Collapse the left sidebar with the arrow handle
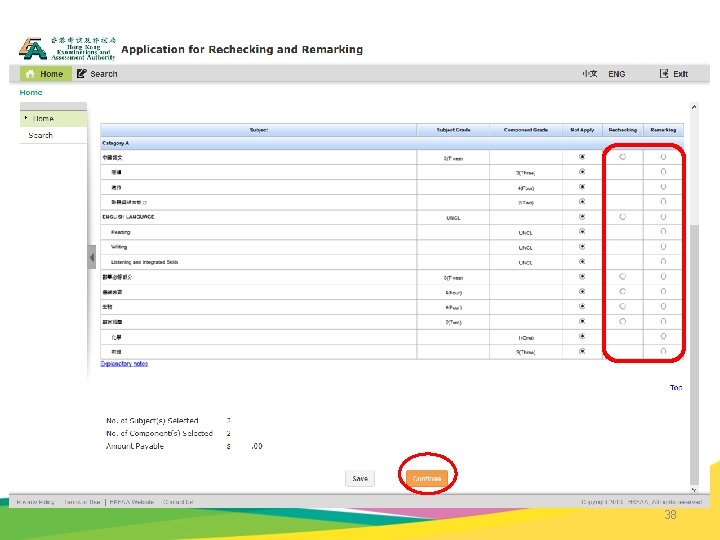Screen dimensions: 720x540 point(92,257)
